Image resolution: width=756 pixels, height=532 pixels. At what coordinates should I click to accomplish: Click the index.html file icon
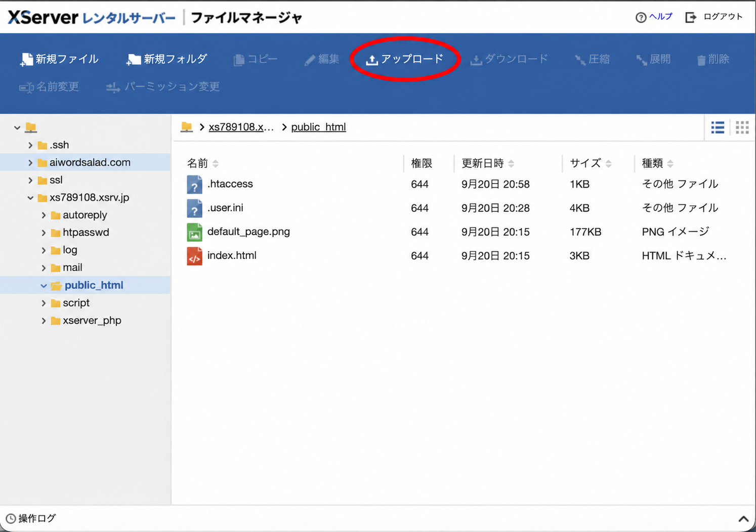click(x=194, y=256)
